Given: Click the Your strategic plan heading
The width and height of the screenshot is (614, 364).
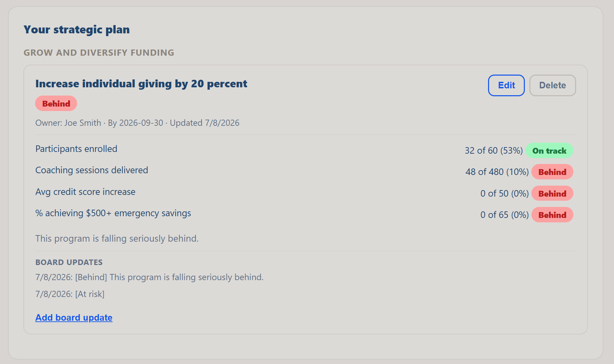Looking at the screenshot, I should tap(77, 30).
